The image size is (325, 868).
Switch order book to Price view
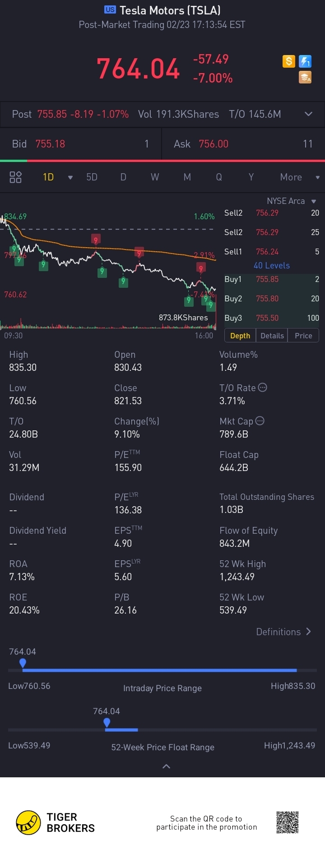303,336
